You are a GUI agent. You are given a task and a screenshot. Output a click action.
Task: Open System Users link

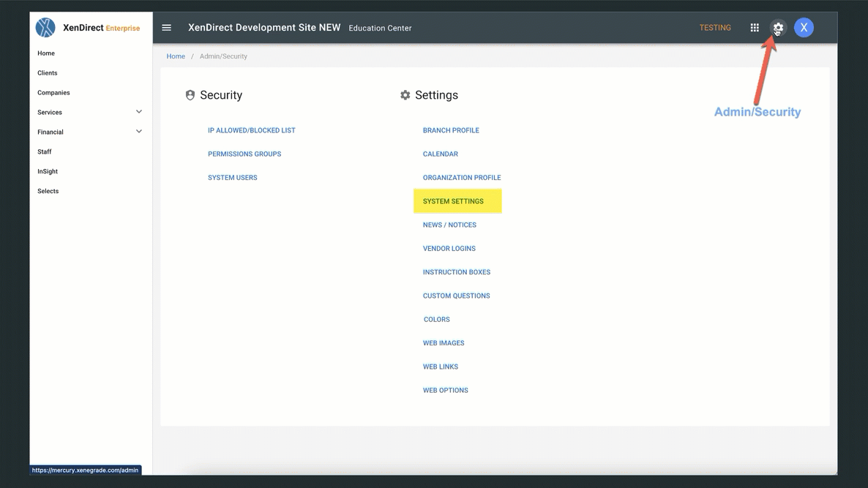point(233,178)
